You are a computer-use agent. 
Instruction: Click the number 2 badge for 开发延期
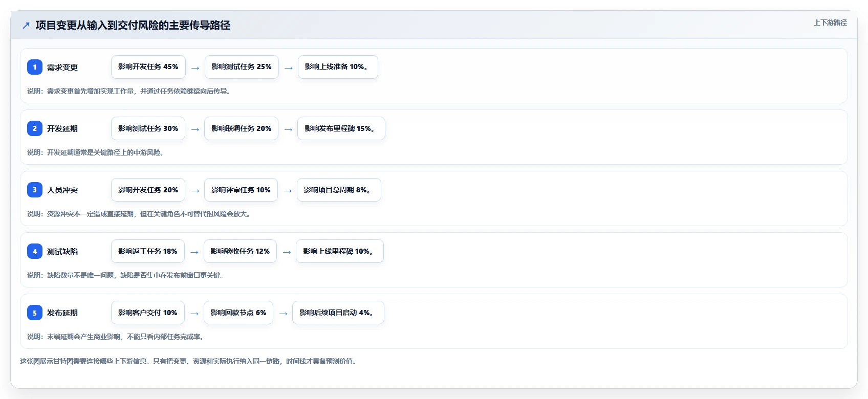coord(35,128)
